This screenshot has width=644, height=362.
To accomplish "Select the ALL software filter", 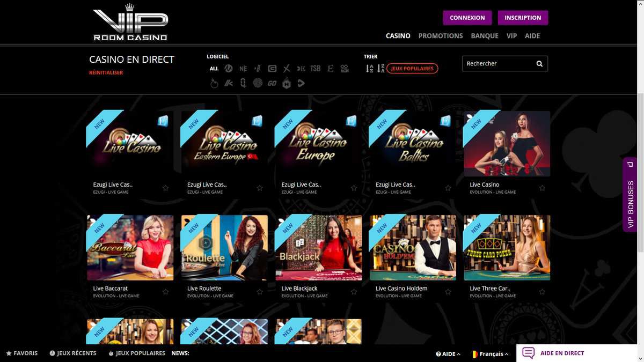I will (x=214, y=69).
